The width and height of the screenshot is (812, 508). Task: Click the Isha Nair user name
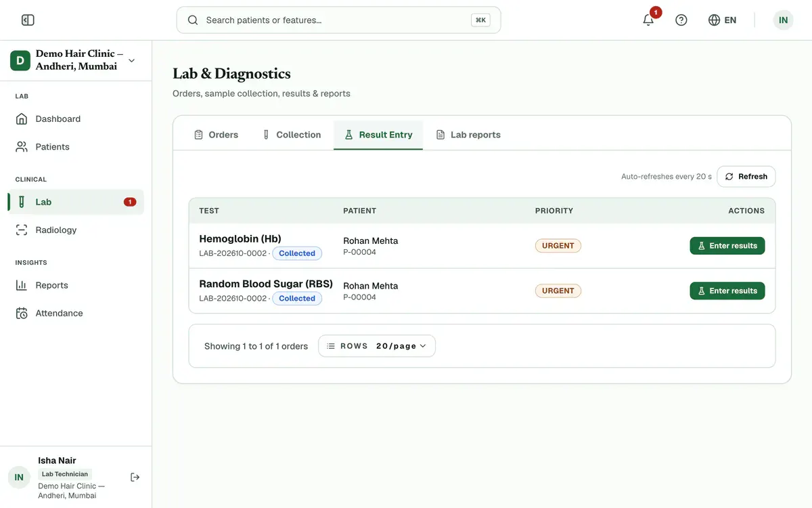(57, 461)
